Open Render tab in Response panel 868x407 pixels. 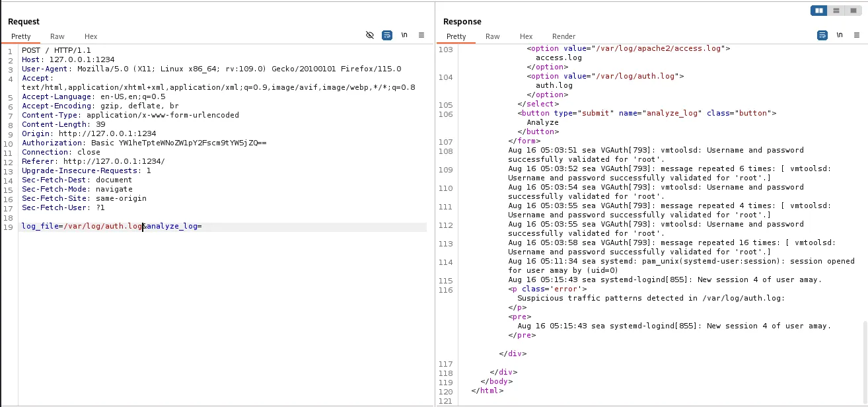point(563,36)
